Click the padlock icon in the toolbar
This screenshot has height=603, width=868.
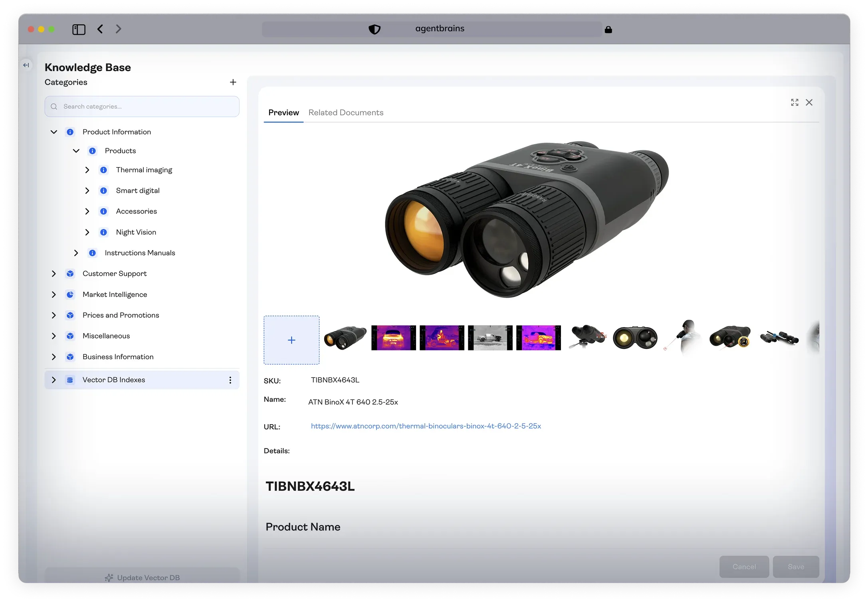pos(608,30)
